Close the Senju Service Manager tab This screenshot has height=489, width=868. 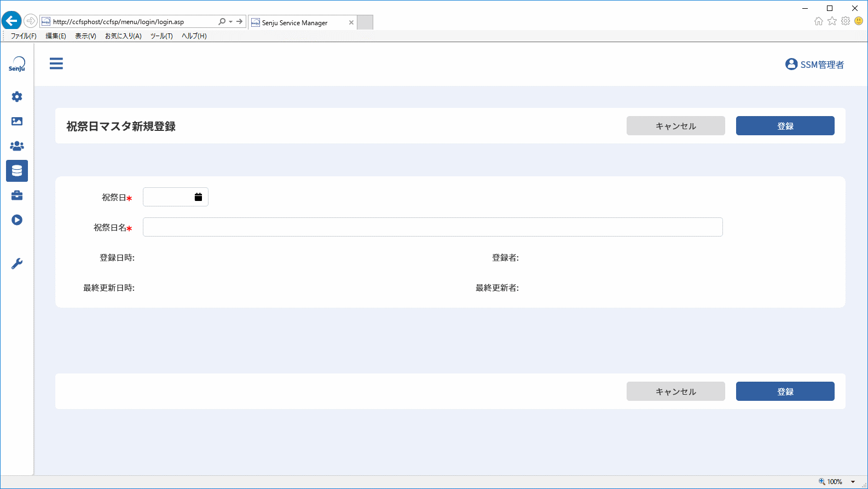click(x=351, y=22)
